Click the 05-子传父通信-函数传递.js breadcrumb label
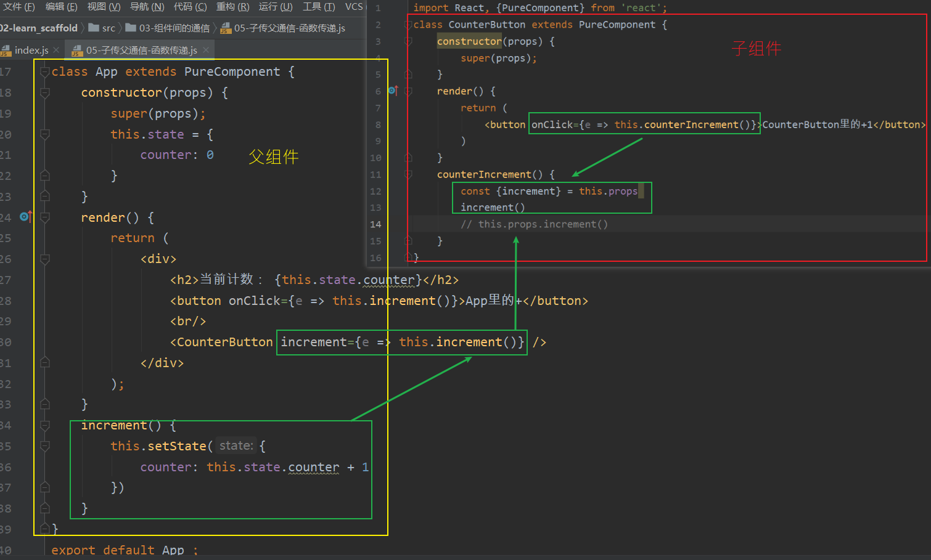The width and height of the screenshot is (931, 560). click(x=290, y=28)
